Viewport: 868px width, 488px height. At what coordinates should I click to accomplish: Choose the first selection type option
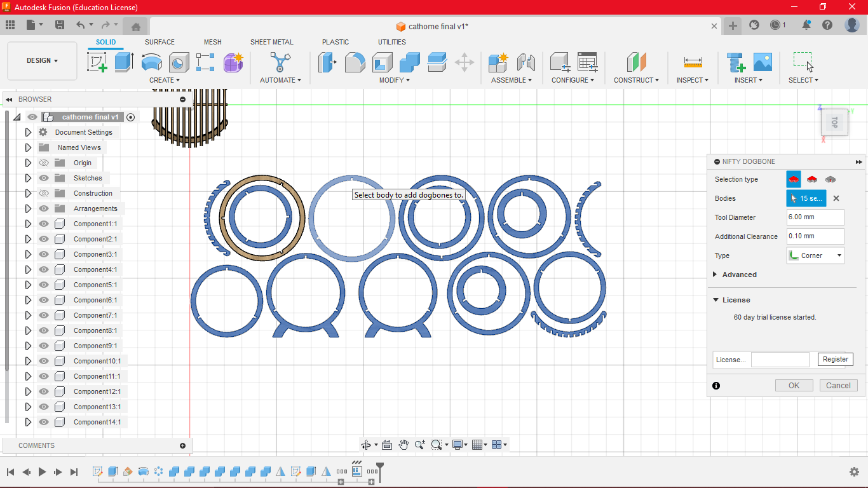pyautogui.click(x=794, y=179)
